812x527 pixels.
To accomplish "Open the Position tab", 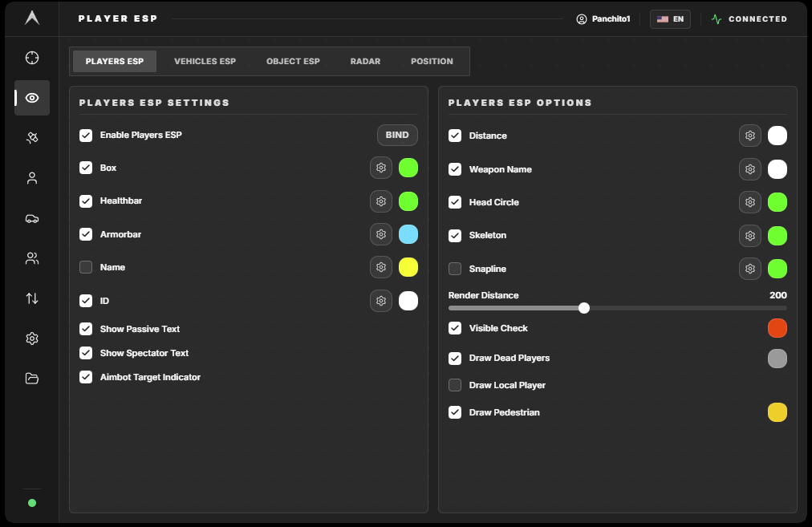I will pyautogui.click(x=432, y=61).
